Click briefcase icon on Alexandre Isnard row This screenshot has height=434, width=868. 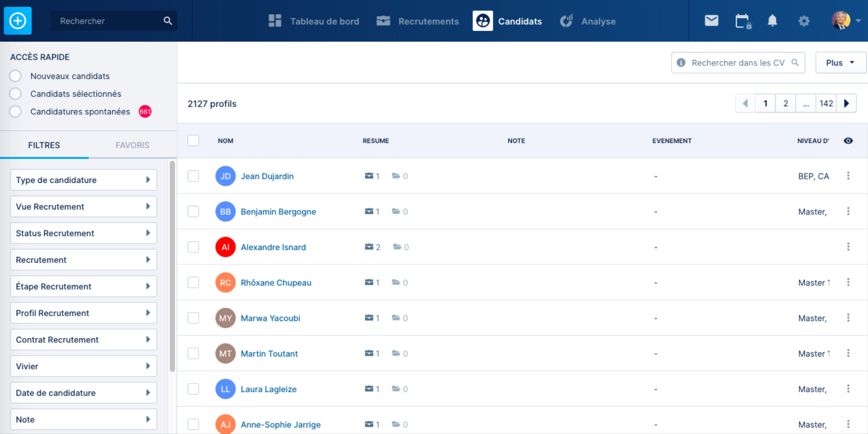(x=369, y=247)
